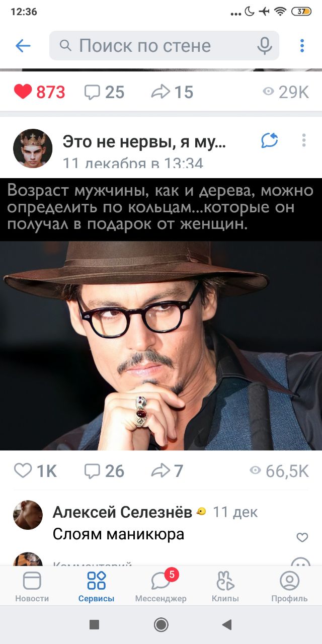Open comments on post with 25 comments
Viewport: 322px width, 644px height.
pos(104,92)
